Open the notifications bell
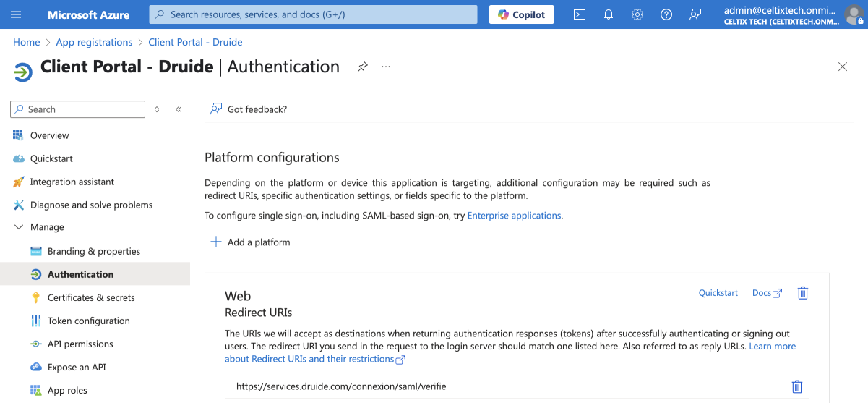The width and height of the screenshot is (868, 403). coord(609,14)
